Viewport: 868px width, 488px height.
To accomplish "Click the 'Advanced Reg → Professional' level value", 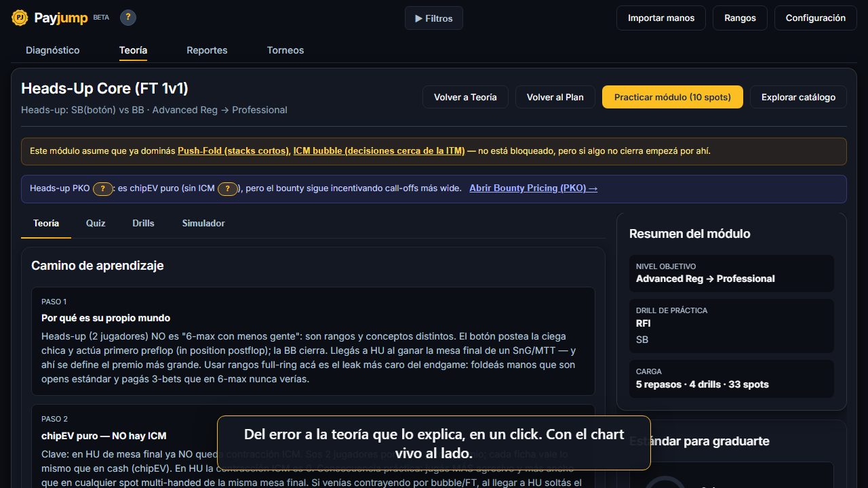I will pyautogui.click(x=705, y=279).
